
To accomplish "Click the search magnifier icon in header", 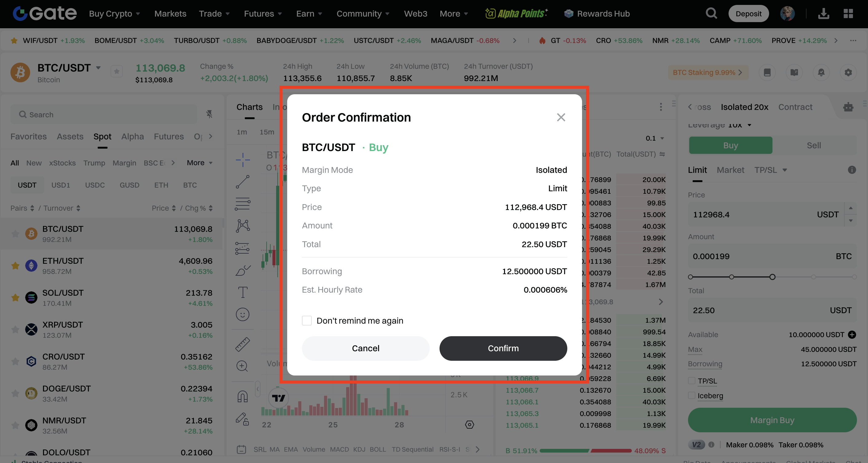I will 711,14.
